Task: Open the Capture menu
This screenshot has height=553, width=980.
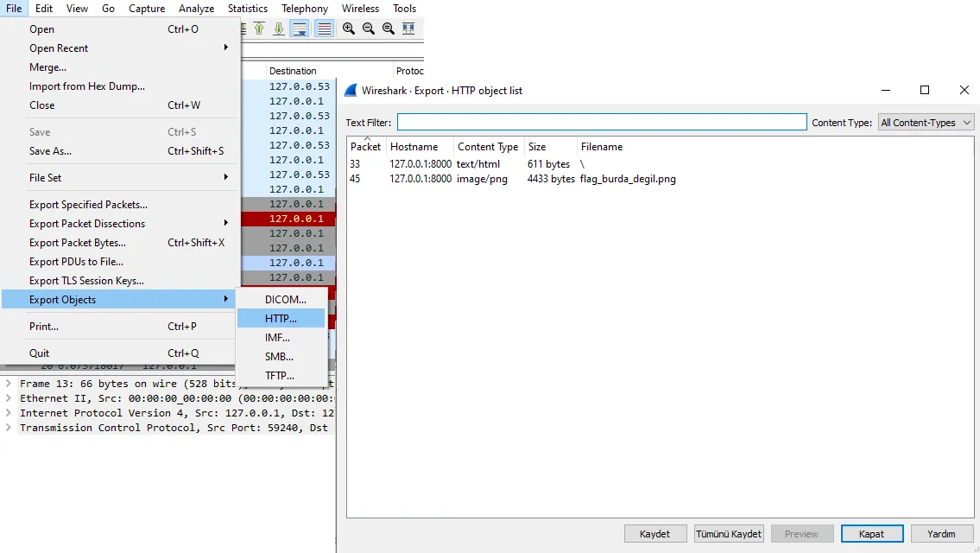Action: [147, 8]
